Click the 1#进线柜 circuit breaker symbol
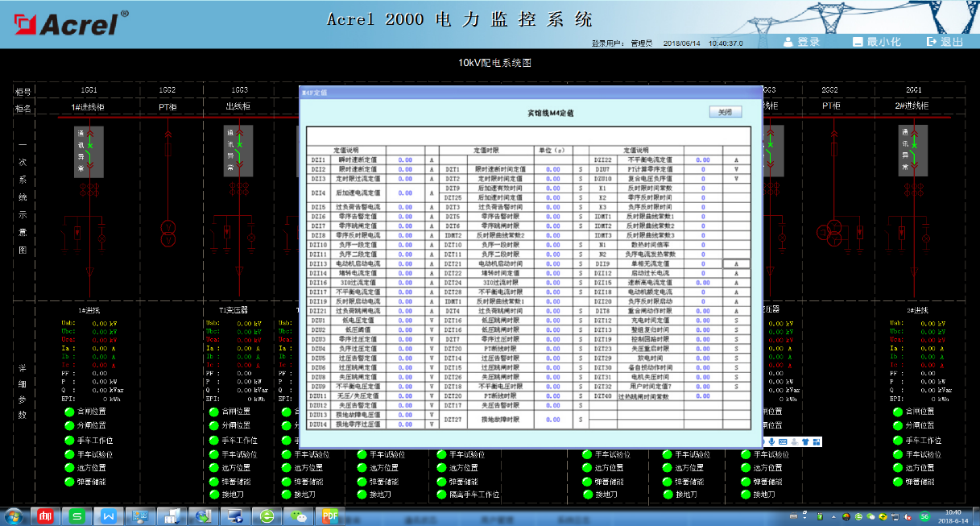Image resolution: width=980 pixels, height=526 pixels. 90,151
